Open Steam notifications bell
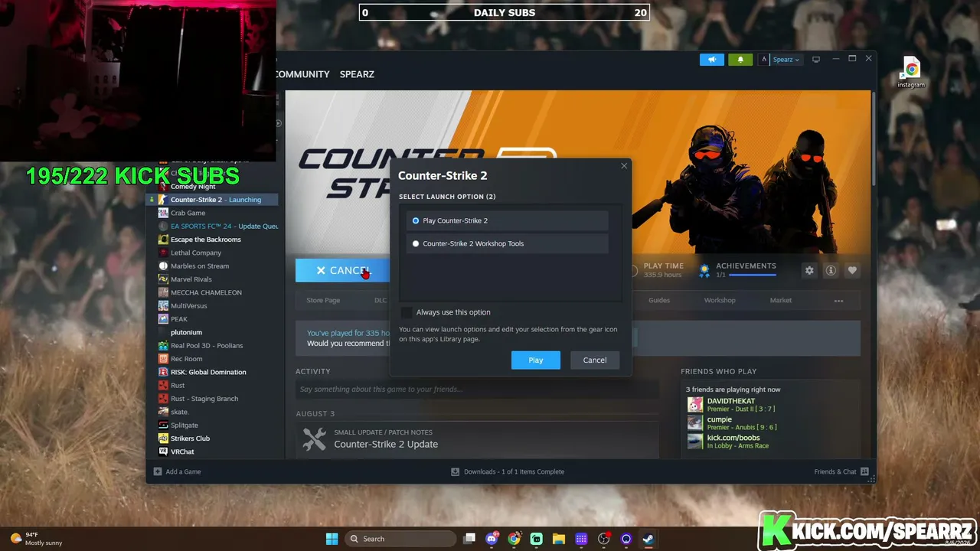980x551 pixels. click(x=740, y=59)
